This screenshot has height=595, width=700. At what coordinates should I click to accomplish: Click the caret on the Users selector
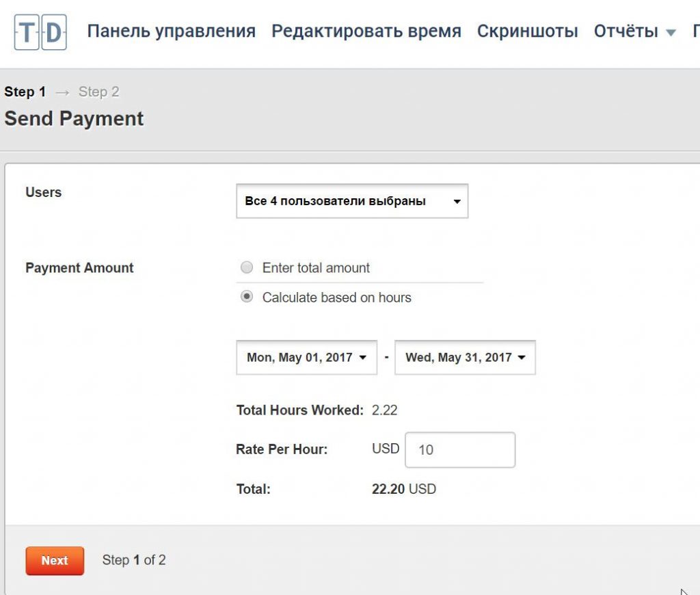457,201
